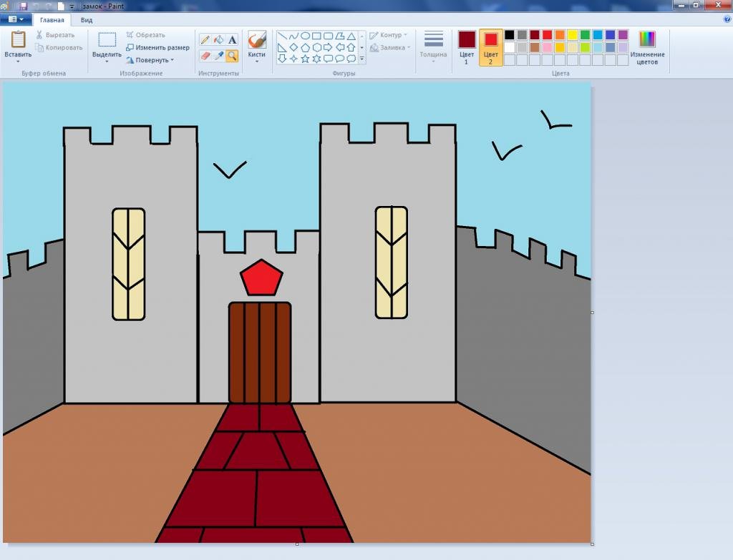
Task: Select the Text tool
Action: (232, 40)
